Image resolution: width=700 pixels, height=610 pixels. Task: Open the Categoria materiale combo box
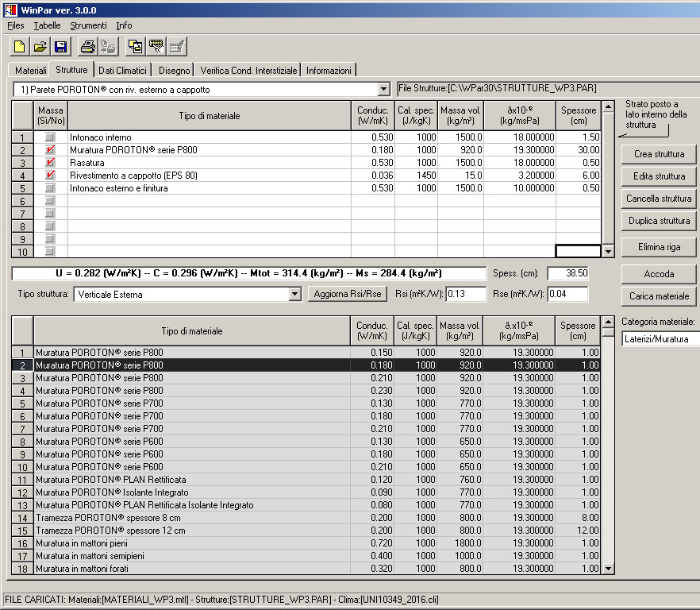[x=660, y=338]
